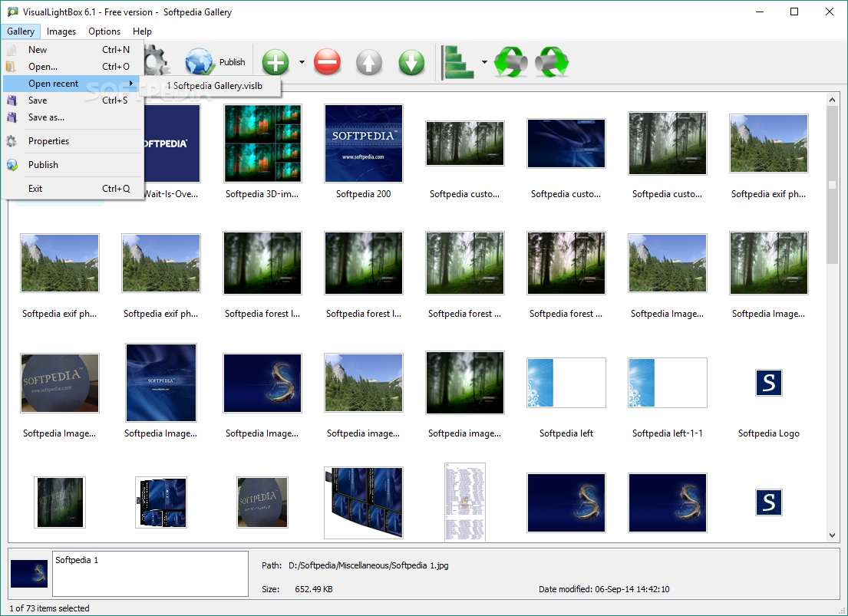This screenshot has width=848, height=616.
Task: Click status text 1 of 73 items selected
Action: pyautogui.click(x=49, y=608)
